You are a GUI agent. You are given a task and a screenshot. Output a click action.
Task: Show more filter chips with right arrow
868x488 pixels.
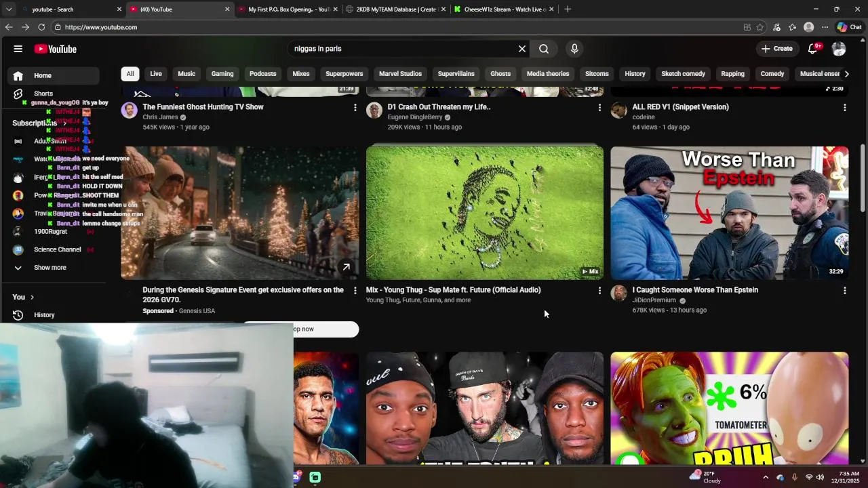point(846,74)
